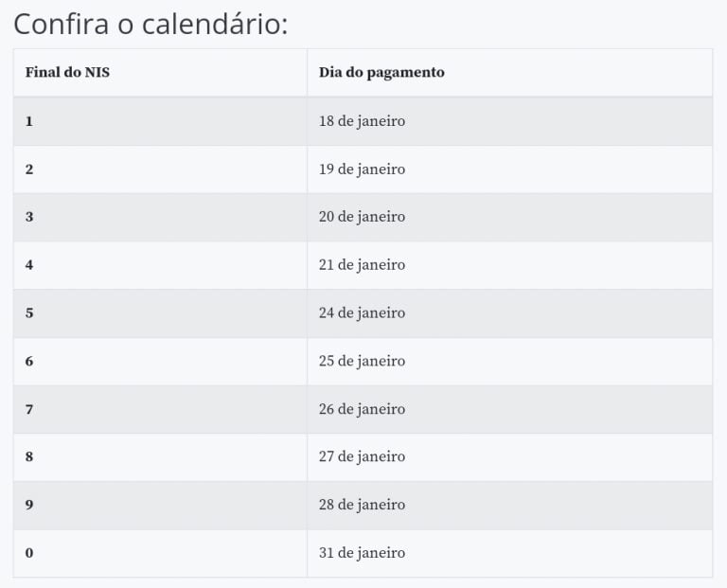Select the NIS ending 5 cell

pyautogui.click(x=160, y=313)
